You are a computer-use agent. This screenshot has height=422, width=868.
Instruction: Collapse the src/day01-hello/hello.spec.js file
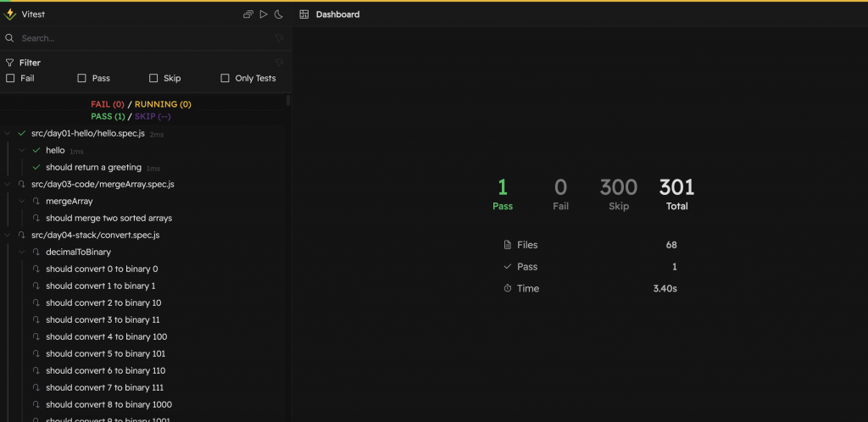coord(7,133)
